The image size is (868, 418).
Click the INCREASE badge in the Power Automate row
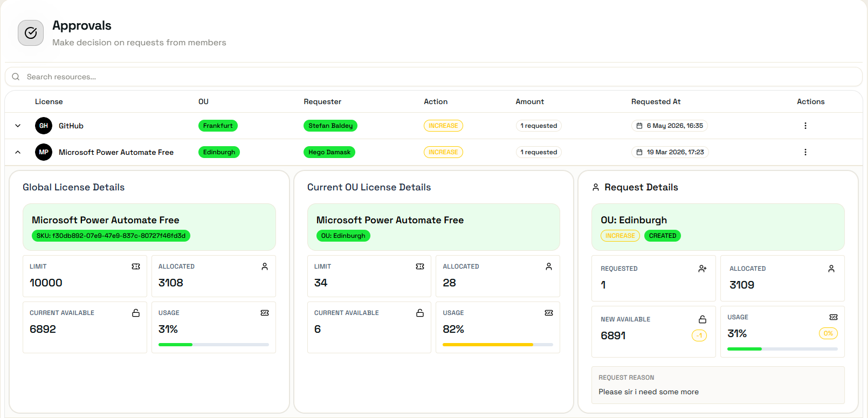(x=443, y=152)
